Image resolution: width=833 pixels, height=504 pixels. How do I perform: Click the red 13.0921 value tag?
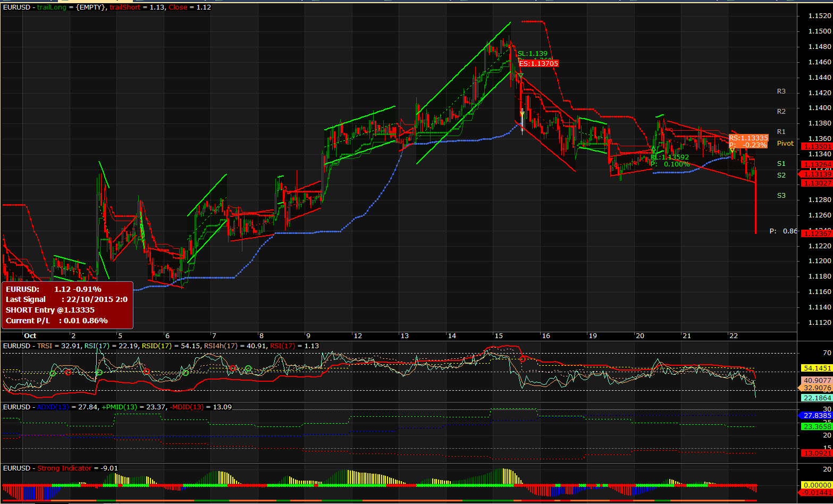point(817,453)
